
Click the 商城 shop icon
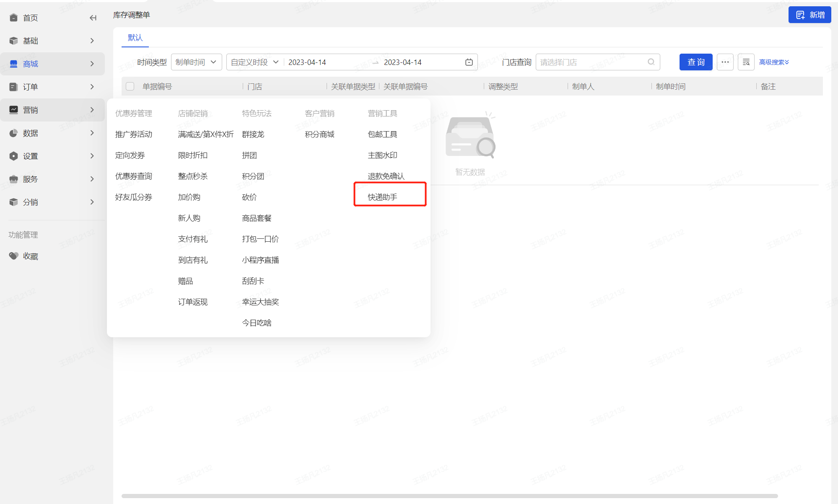[x=13, y=64]
